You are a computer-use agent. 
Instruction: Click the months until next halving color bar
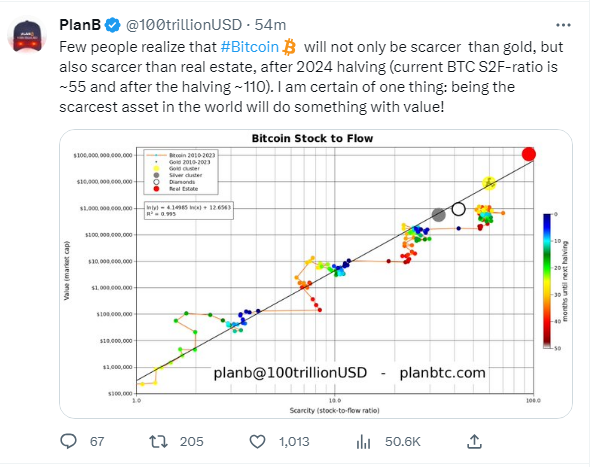coord(548,281)
